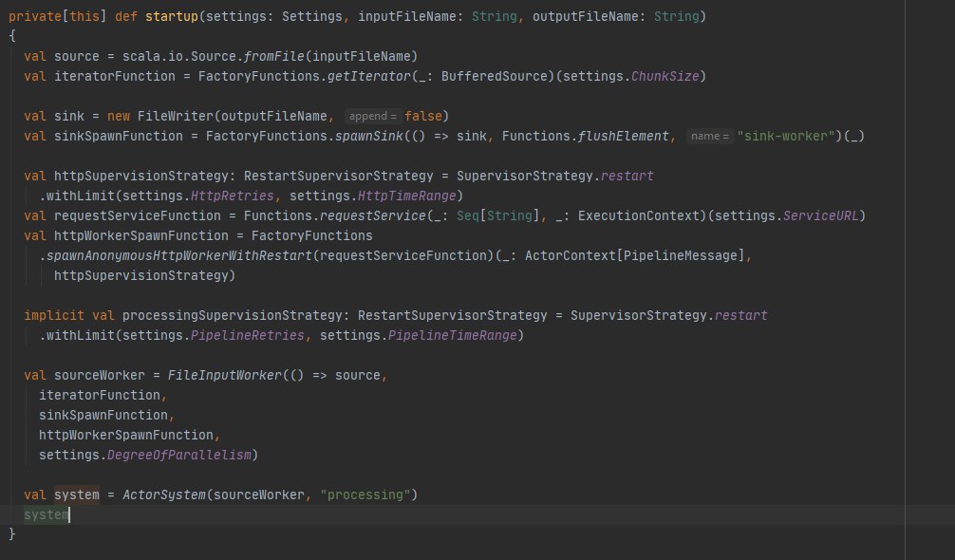Click the new keyword before FileWriter
Viewport: 955px width, 560px height.
point(119,116)
